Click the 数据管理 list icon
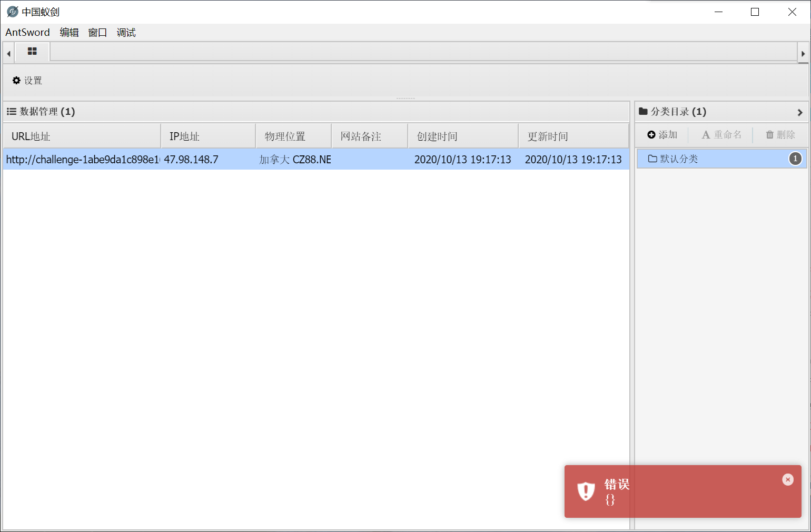811x532 pixels. tap(11, 111)
